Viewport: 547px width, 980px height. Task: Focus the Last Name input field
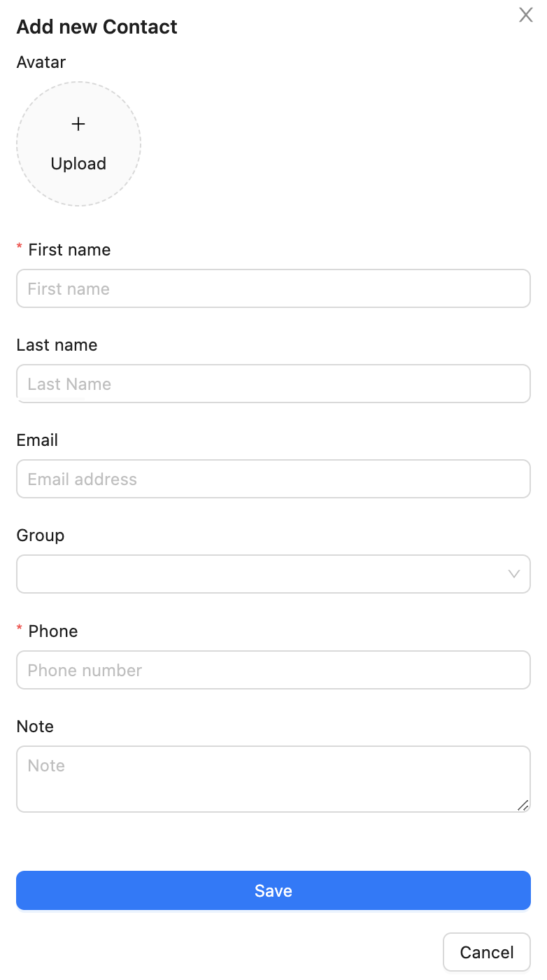pos(273,384)
